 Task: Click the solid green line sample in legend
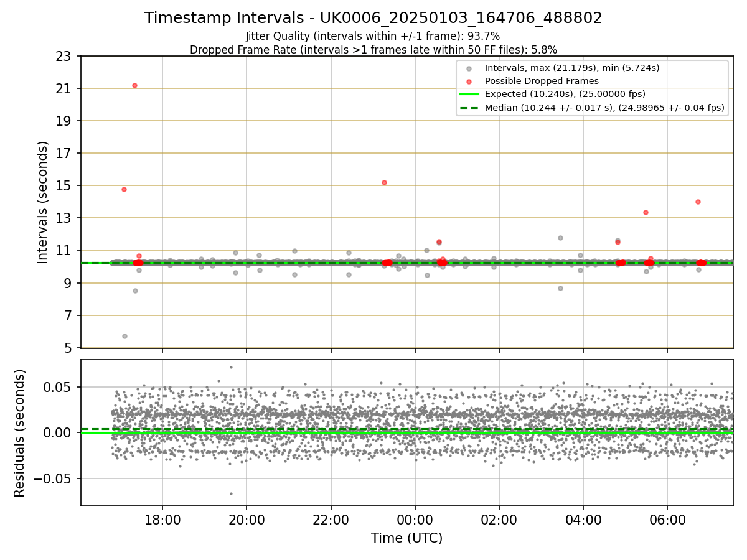tap(469, 95)
